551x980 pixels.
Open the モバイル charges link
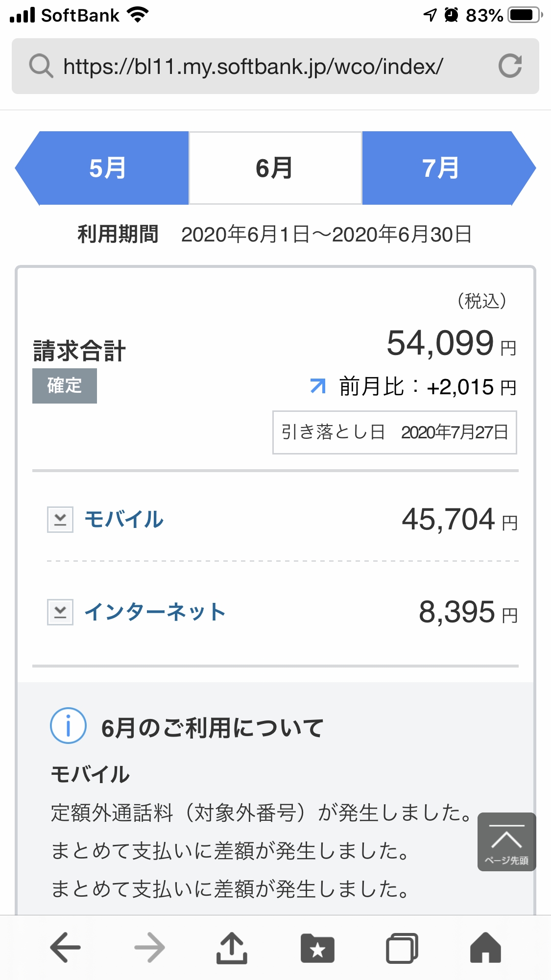124,520
